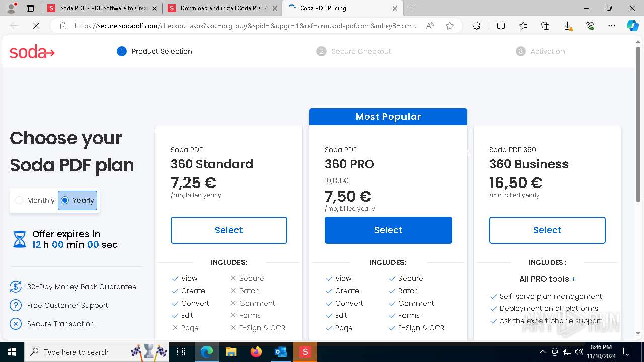This screenshot has height=362, width=644.
Task: Stop loading the page
Action: (x=36, y=26)
